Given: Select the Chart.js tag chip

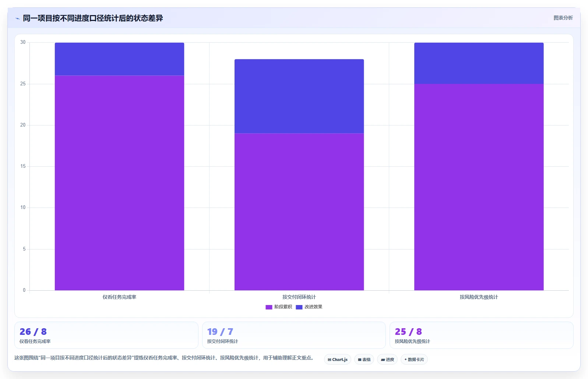Looking at the screenshot, I should (338, 359).
